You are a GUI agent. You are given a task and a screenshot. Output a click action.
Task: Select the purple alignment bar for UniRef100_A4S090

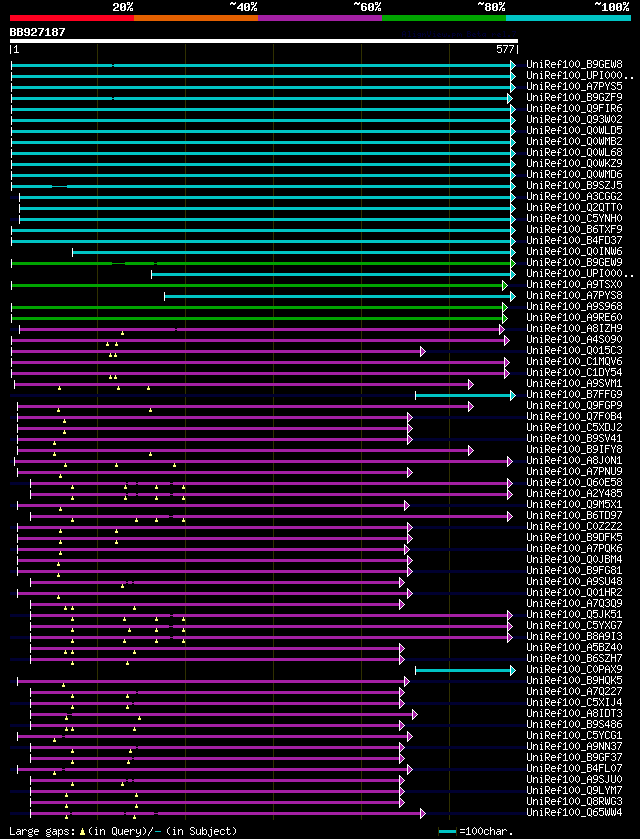(x=258, y=340)
